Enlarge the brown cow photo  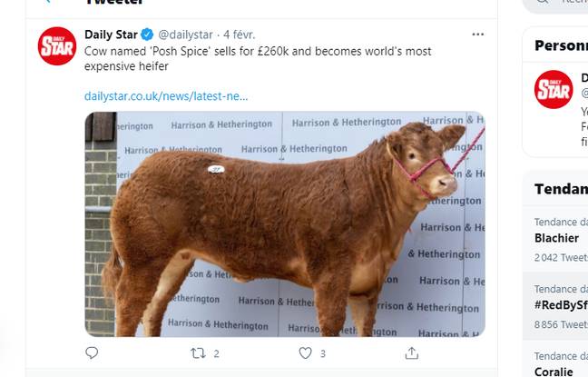click(285, 223)
